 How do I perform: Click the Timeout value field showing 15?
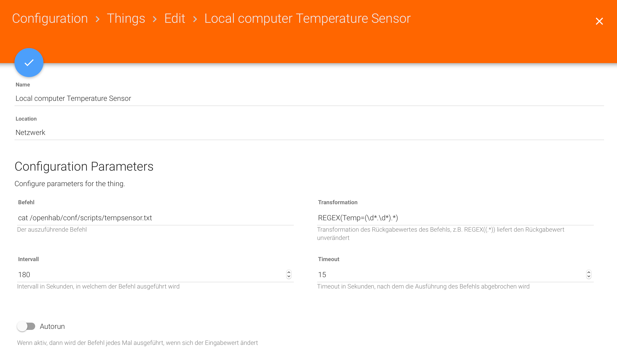[450, 275]
